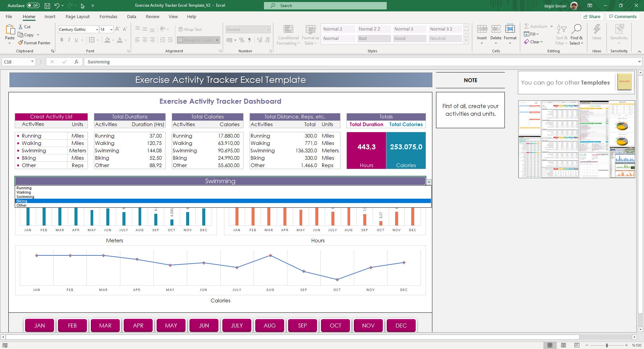
Task: Enable Wrap Text for the cell
Action: [x=191, y=29]
